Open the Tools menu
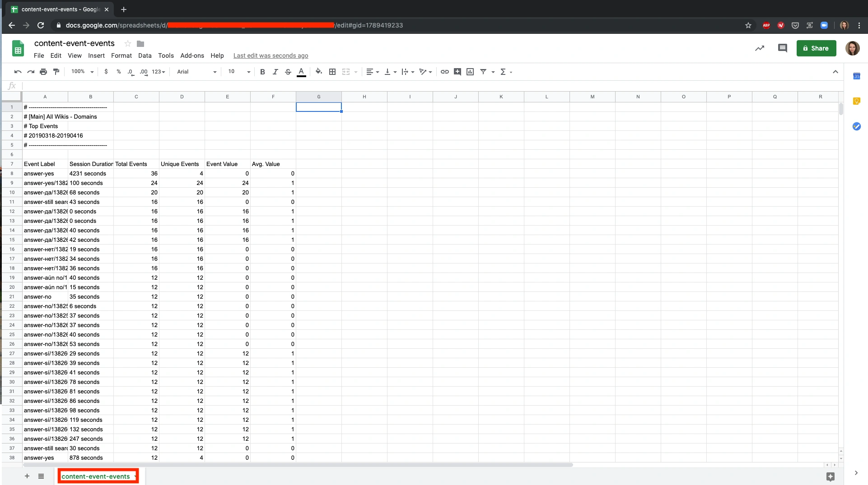868x485 pixels. point(166,55)
